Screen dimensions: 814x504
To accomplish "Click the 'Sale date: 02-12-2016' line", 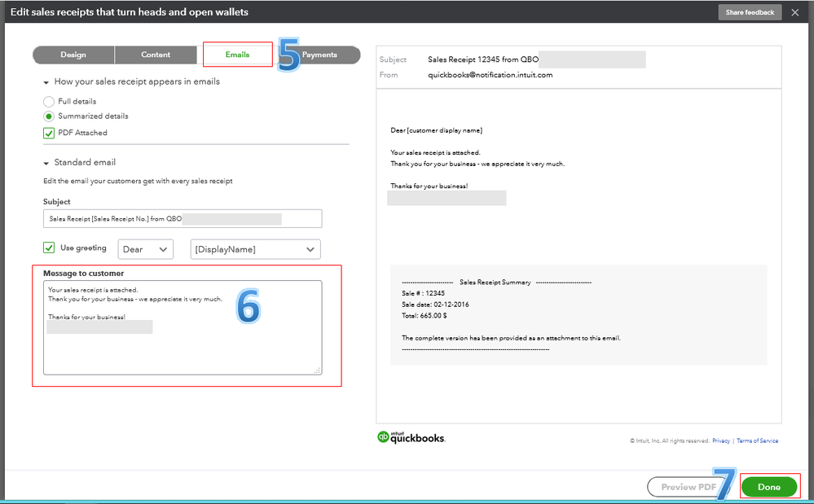I will (x=435, y=305).
